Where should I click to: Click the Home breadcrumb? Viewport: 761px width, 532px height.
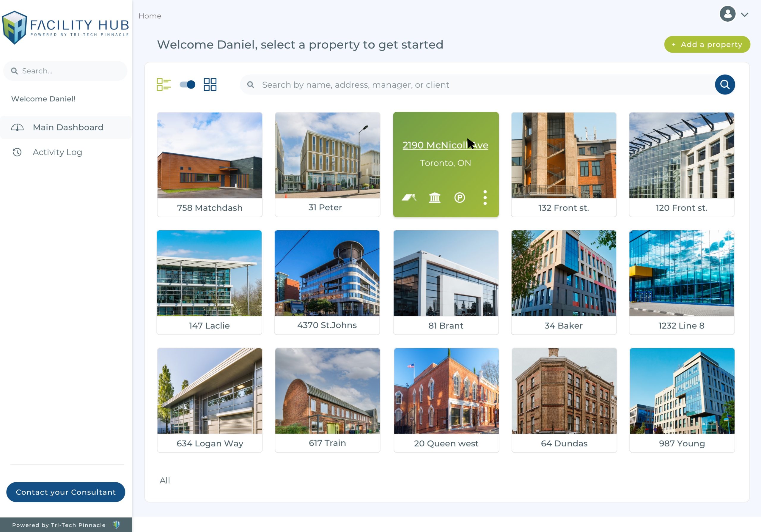coord(150,16)
